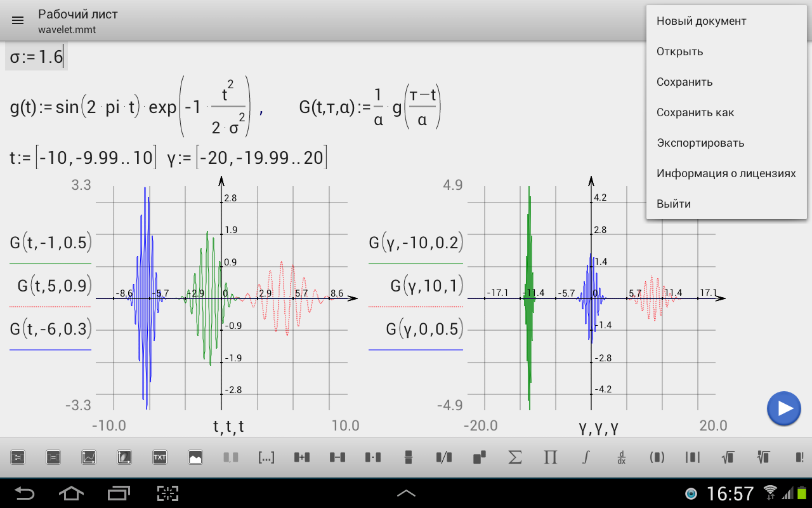Edit the σ:=1.6 input field
Image resolution: width=812 pixels, height=508 pixels.
tap(36, 57)
